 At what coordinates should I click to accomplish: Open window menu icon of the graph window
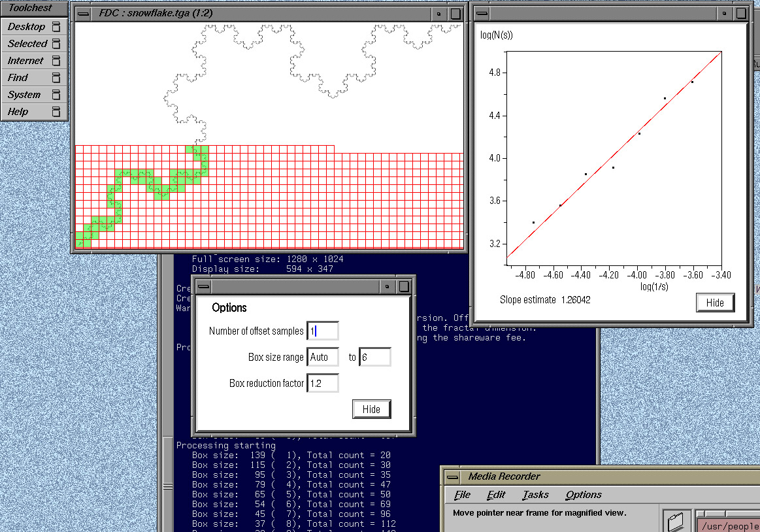click(482, 13)
